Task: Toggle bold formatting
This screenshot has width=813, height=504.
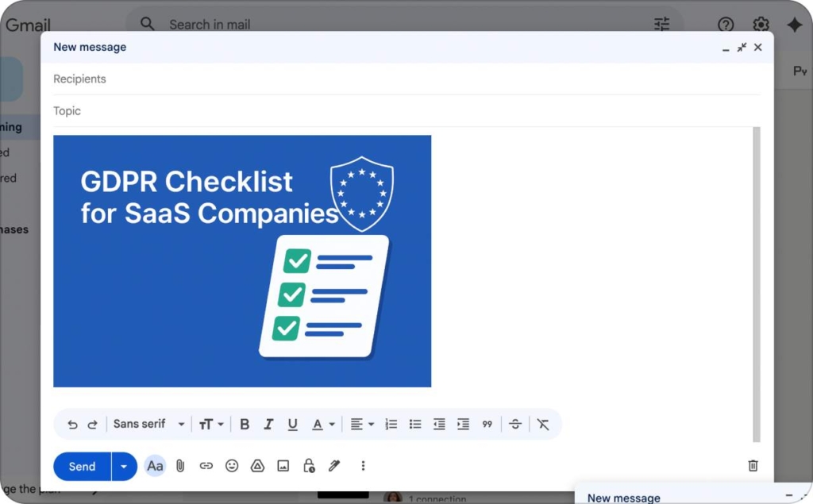Action: click(245, 424)
